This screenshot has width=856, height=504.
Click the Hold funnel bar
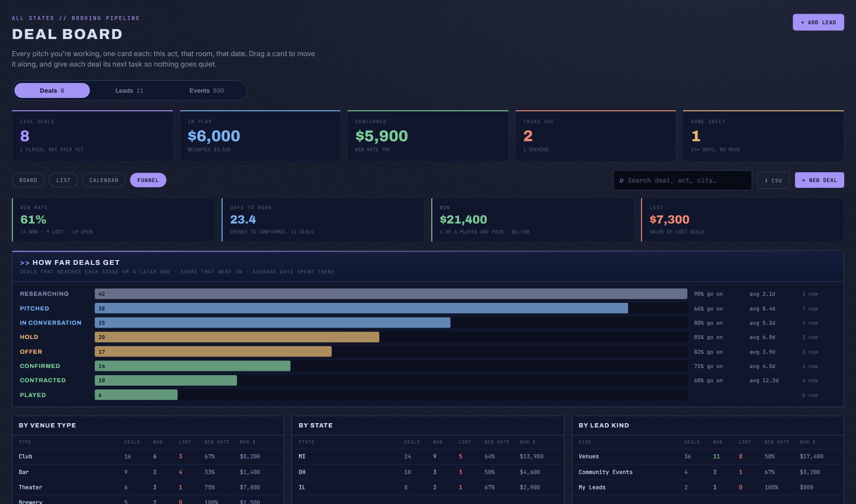(x=237, y=337)
